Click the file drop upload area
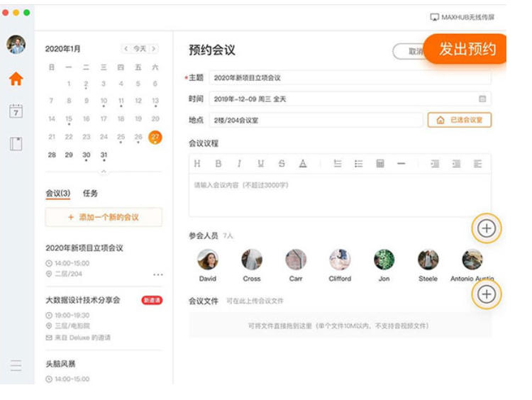 [340, 325]
